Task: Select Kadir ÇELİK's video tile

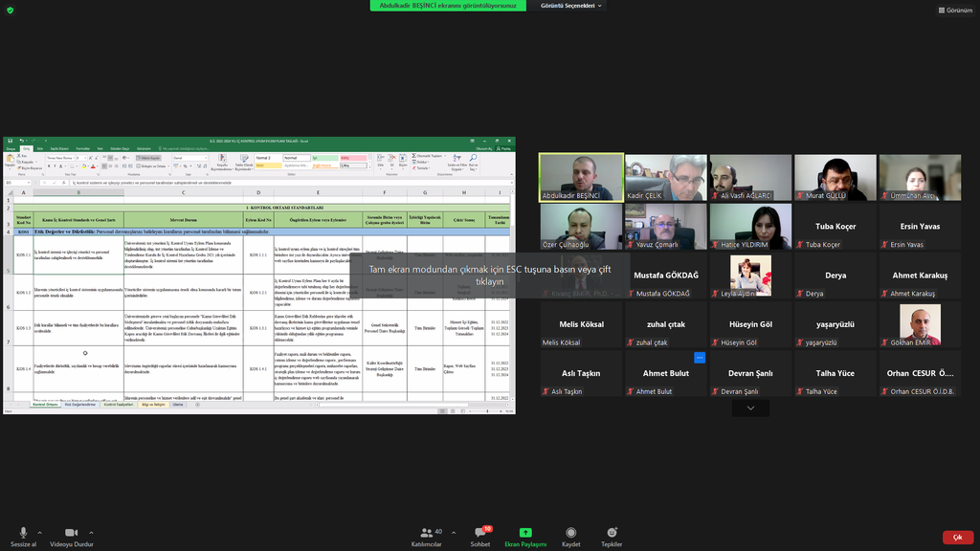Action: tap(665, 177)
